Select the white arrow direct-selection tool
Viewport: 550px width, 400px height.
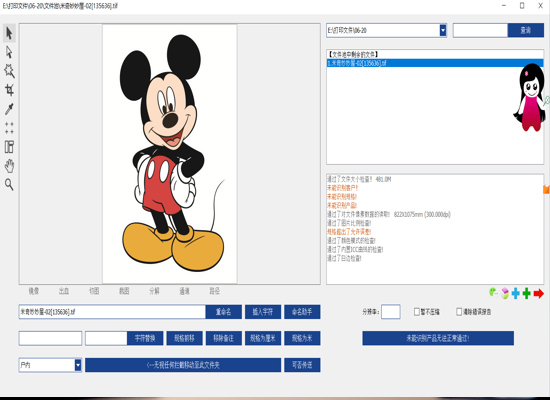click(x=9, y=52)
